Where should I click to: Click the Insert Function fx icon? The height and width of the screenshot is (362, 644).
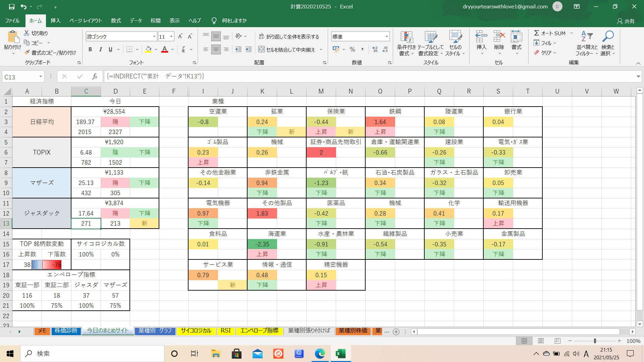95,76
